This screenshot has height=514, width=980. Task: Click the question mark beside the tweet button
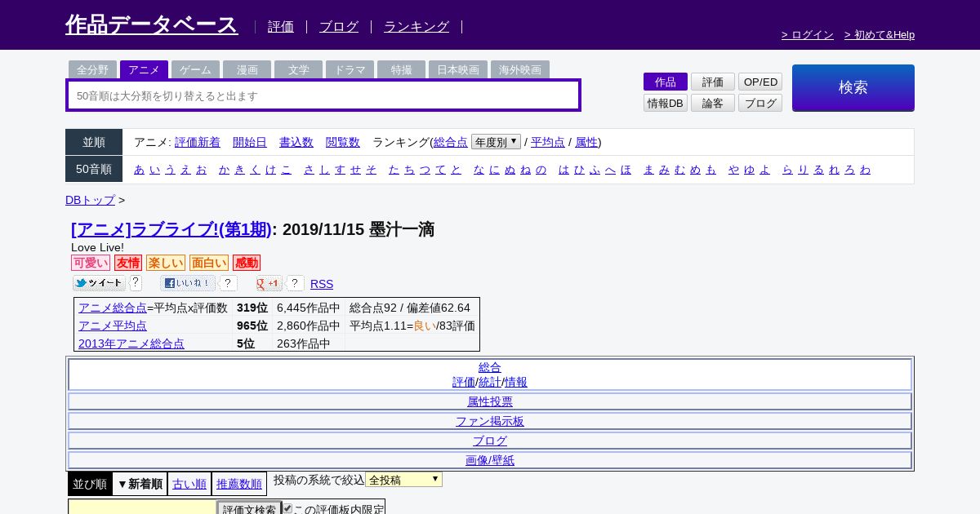point(136,283)
